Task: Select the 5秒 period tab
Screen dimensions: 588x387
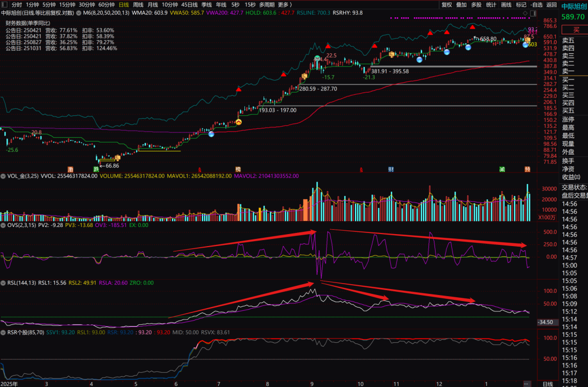Action: click(x=235, y=5)
